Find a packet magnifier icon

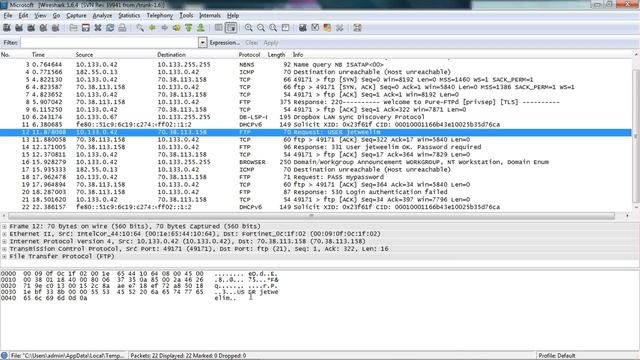coord(140,28)
